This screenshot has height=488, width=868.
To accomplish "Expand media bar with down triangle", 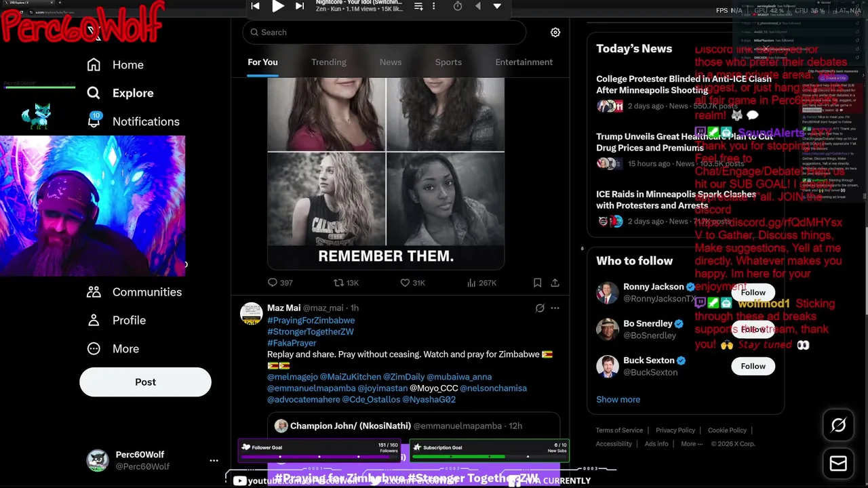I will (x=497, y=6).
